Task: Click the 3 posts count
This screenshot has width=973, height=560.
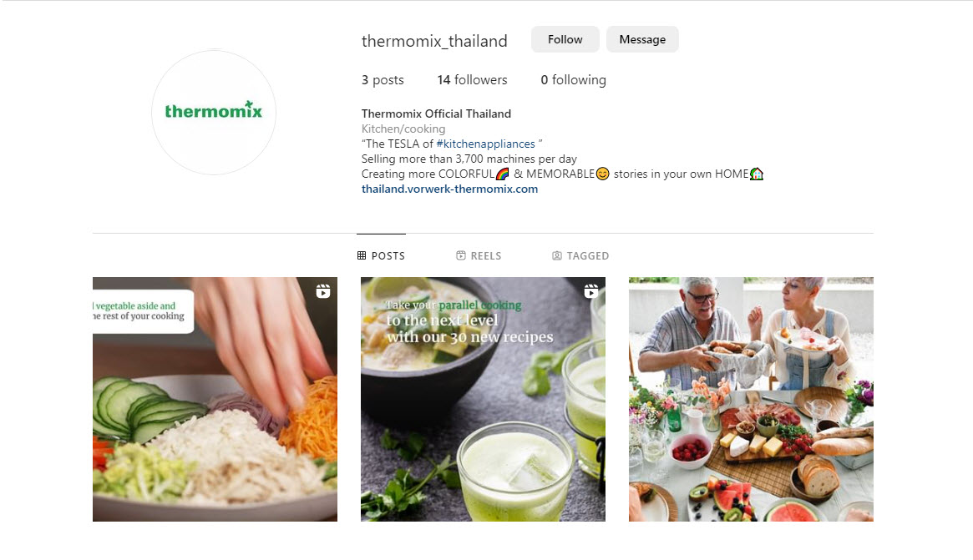Action: pyautogui.click(x=383, y=80)
